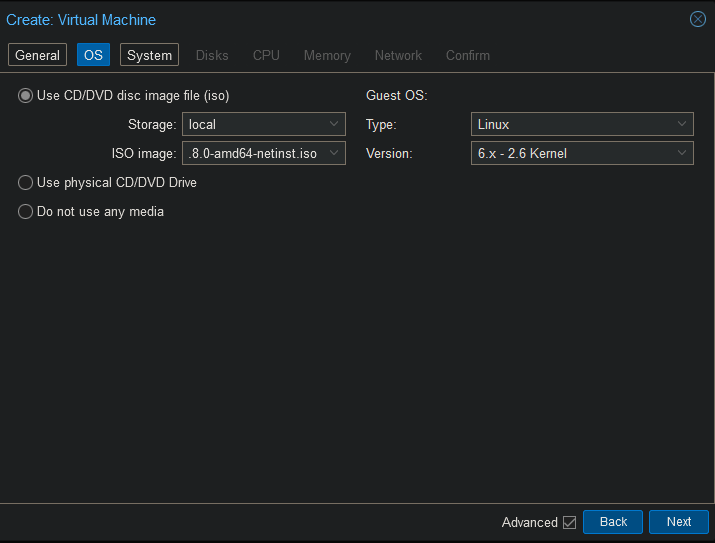
Task: Expand the kernel Version dropdown
Action: pos(682,154)
